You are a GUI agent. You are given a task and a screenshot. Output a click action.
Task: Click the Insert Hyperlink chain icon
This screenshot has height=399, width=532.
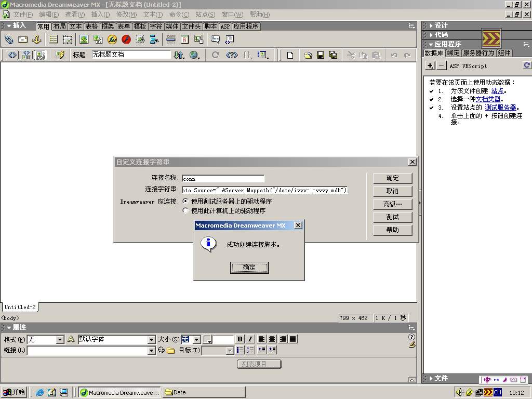click(x=9, y=39)
